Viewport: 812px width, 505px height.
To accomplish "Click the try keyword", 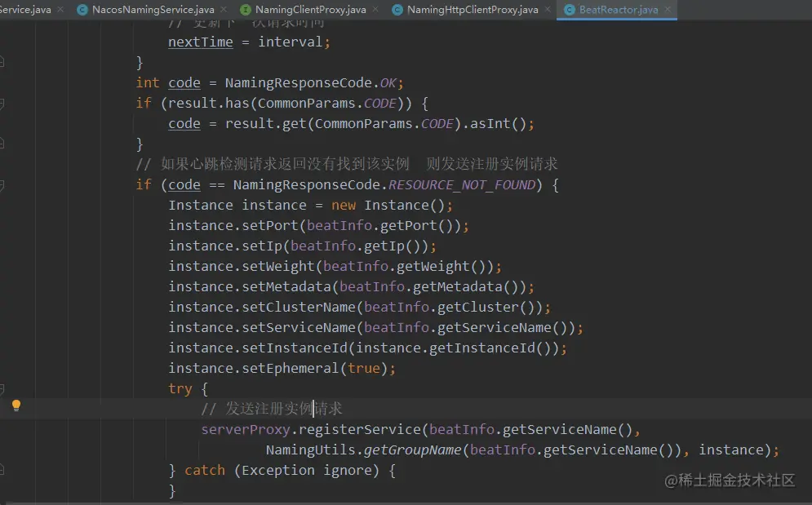I will [180, 389].
